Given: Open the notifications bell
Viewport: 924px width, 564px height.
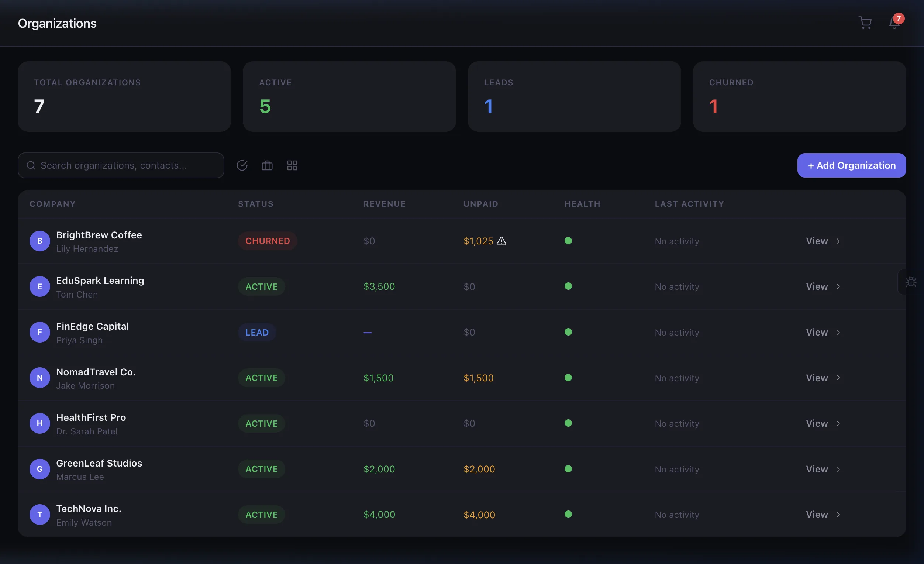Looking at the screenshot, I should pyautogui.click(x=894, y=23).
